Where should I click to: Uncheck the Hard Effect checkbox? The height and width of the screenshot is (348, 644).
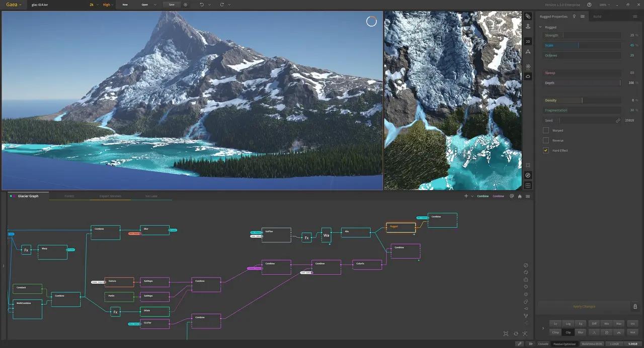(546, 150)
